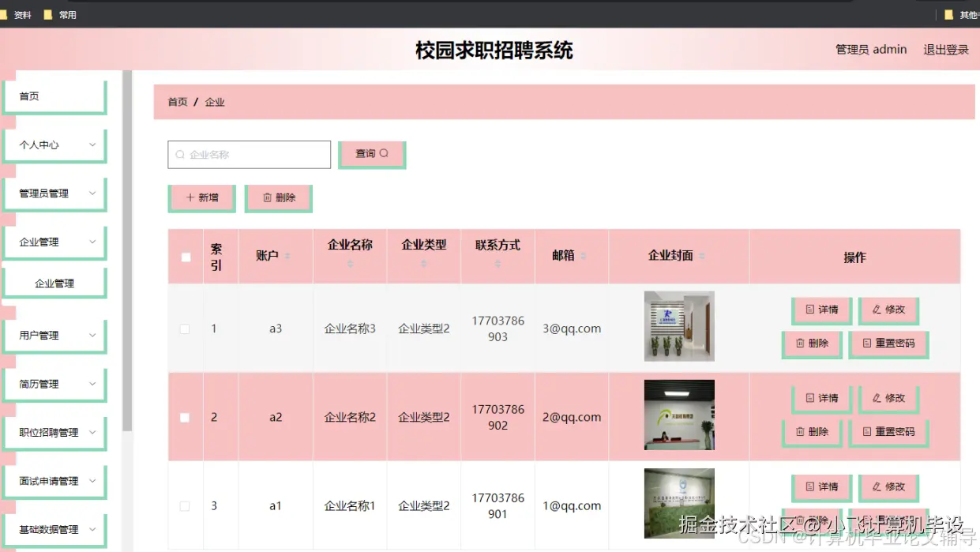Open other bookmarks folder at top right

tap(961, 15)
